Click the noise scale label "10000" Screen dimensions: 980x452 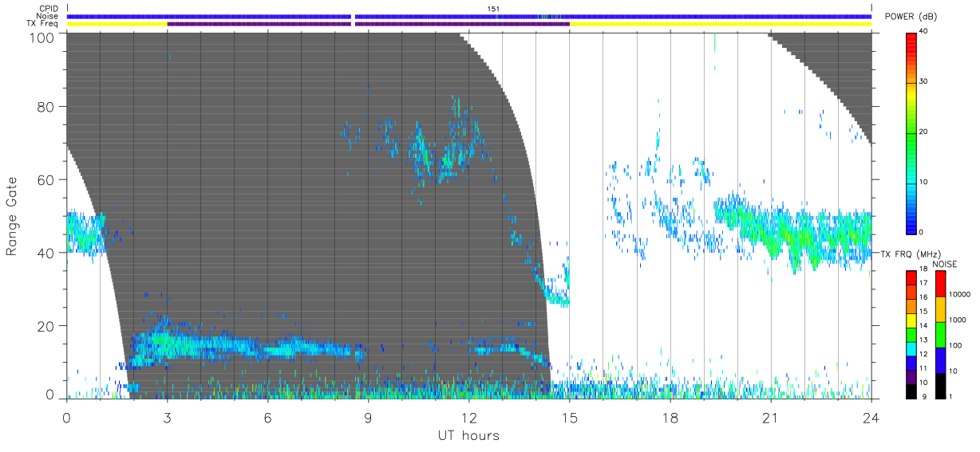tap(960, 294)
